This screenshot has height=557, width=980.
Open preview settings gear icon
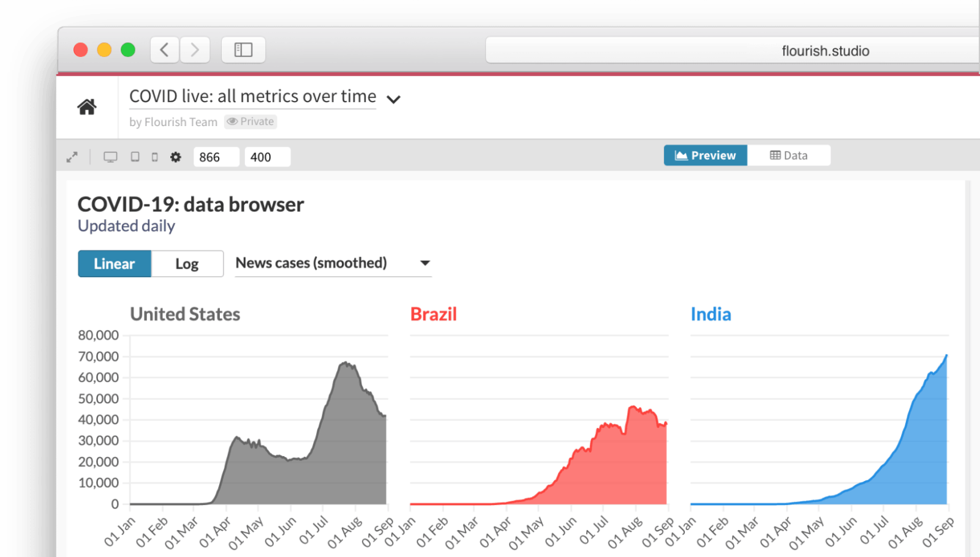[x=176, y=157]
